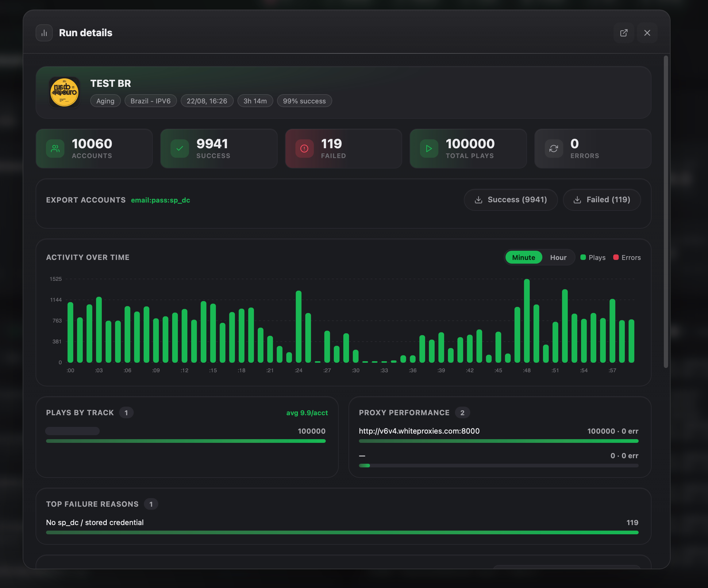Image resolution: width=708 pixels, height=588 pixels.
Task: Switch chart to Minute view
Action: tap(524, 257)
